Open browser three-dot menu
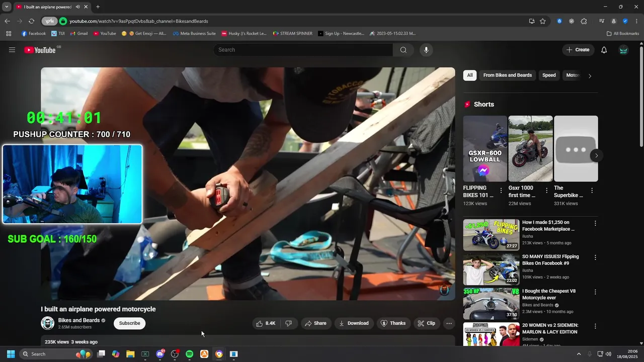This screenshot has height=362, width=644. click(x=637, y=21)
